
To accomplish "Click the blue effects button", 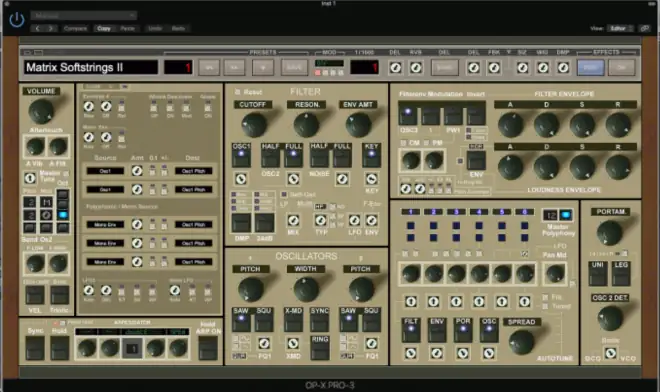I will pyautogui.click(x=591, y=67).
